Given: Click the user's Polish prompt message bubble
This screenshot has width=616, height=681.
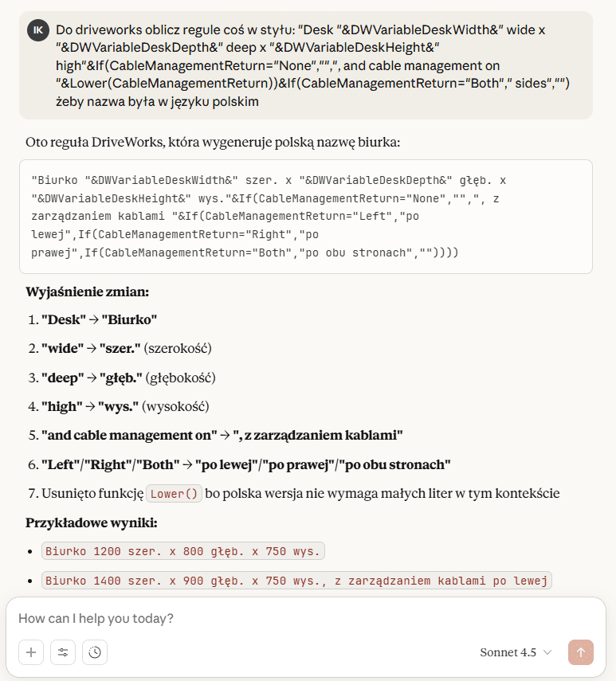Looking at the screenshot, I should (311, 66).
